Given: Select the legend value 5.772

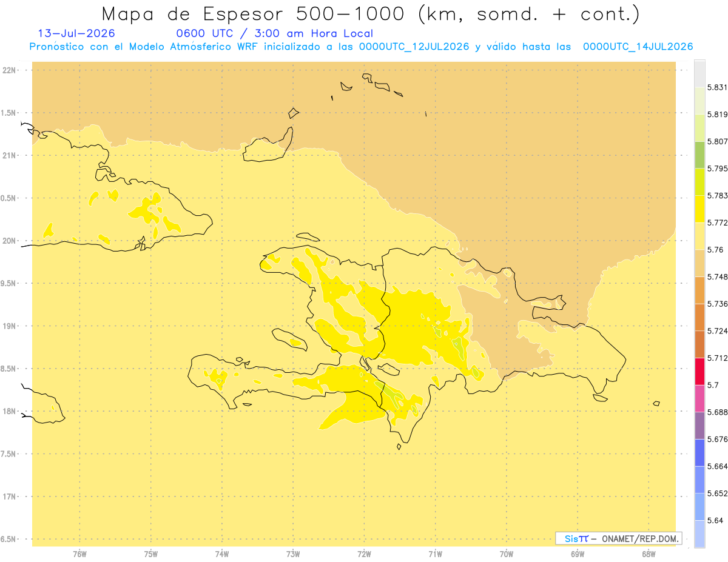Looking at the screenshot, I should pyautogui.click(x=717, y=222).
